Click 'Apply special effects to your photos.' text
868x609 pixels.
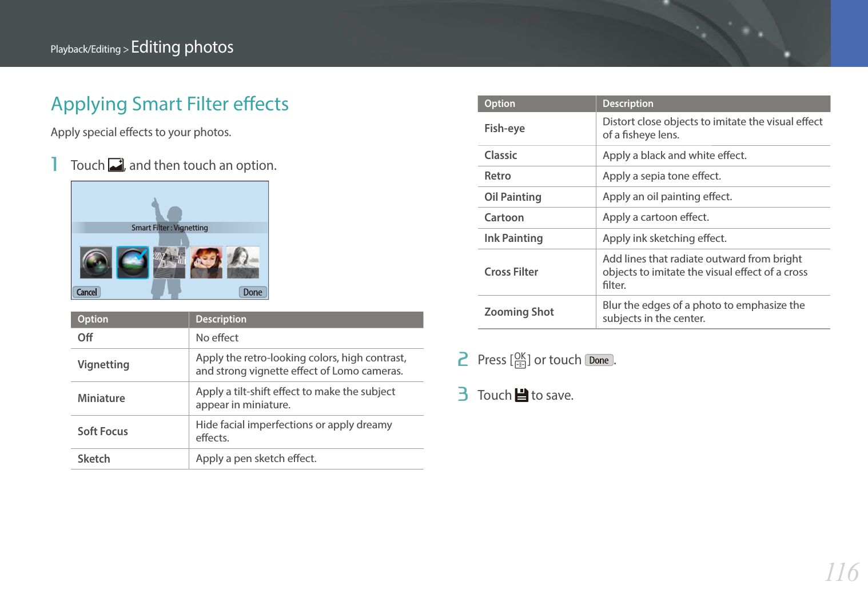pyautogui.click(x=141, y=132)
